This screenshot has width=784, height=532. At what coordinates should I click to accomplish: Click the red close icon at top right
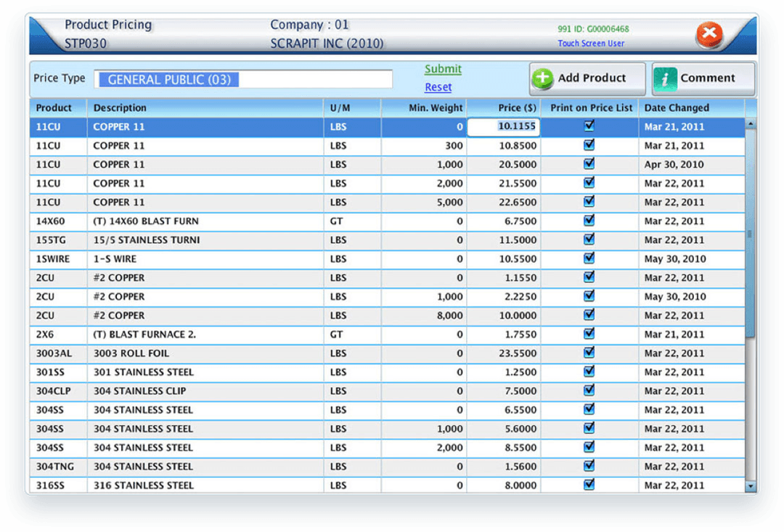pos(709,33)
